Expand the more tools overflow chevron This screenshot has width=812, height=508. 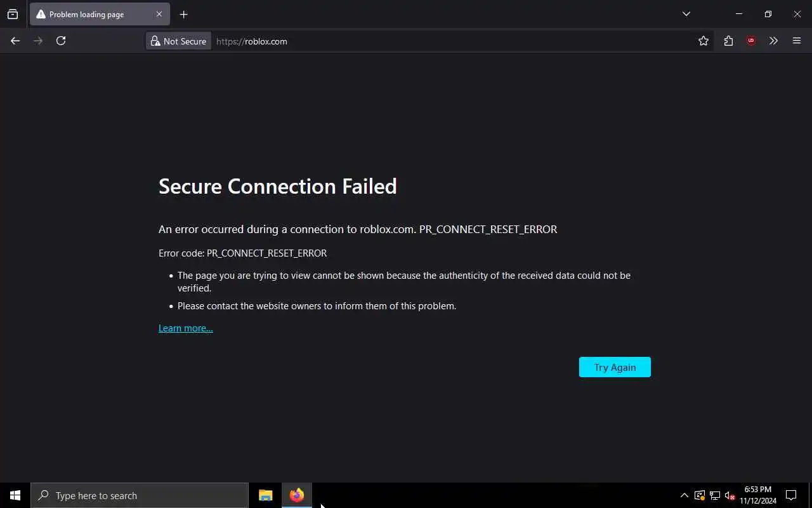[x=773, y=41]
